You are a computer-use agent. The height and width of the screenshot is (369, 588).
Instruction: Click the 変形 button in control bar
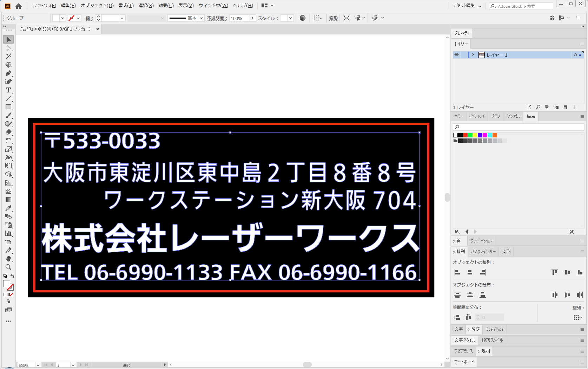[333, 18]
